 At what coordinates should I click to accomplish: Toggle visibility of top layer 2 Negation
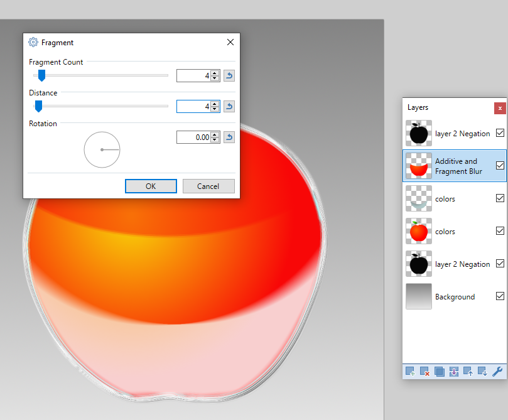(x=500, y=133)
